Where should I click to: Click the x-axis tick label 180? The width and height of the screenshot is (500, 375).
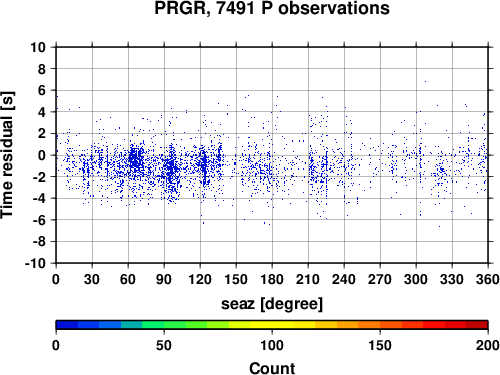pyautogui.click(x=272, y=279)
